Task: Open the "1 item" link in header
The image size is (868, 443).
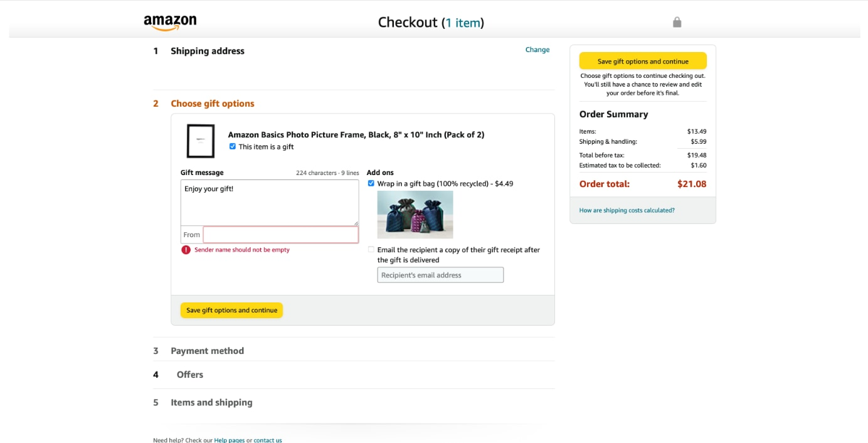Action: (463, 23)
